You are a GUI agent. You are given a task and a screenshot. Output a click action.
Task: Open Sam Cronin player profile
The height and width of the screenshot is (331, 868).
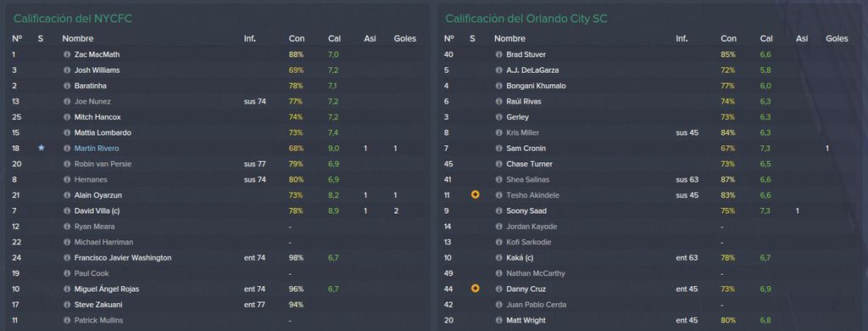pos(526,149)
